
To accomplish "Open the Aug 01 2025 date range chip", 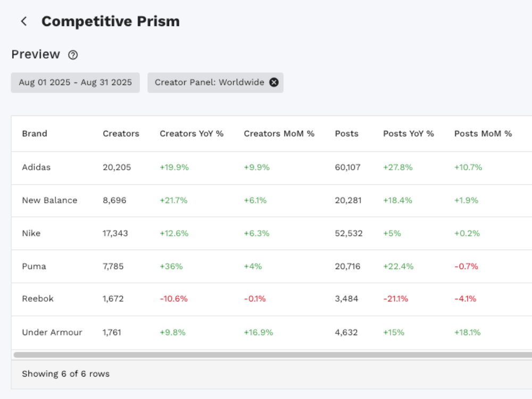I will tap(75, 82).
